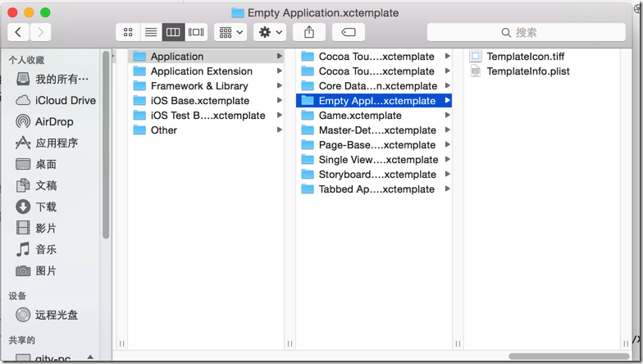Click the title bar folder proxy icon
The height and width of the screenshot is (364, 643).
[238, 13]
